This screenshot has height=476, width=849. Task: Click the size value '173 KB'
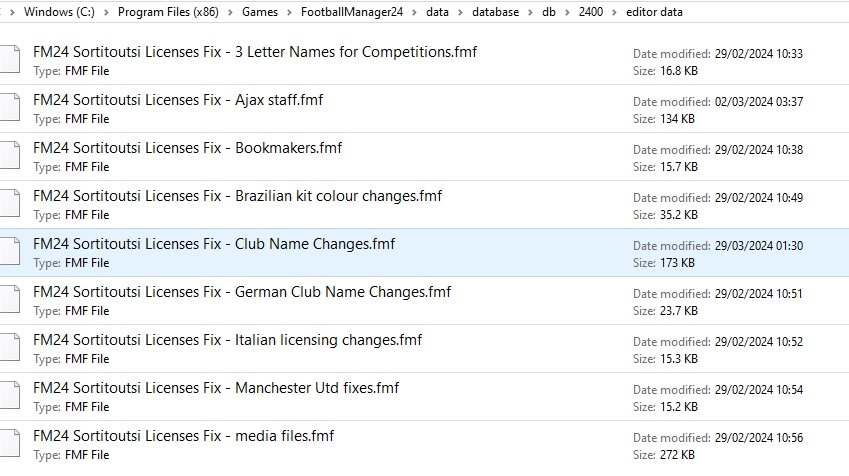coord(677,263)
